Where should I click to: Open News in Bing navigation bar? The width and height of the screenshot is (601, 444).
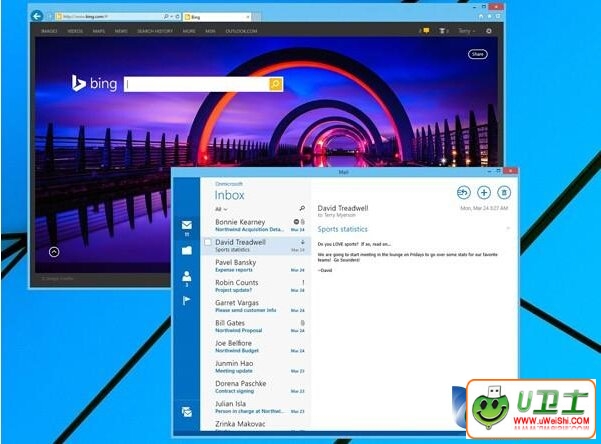(121, 31)
